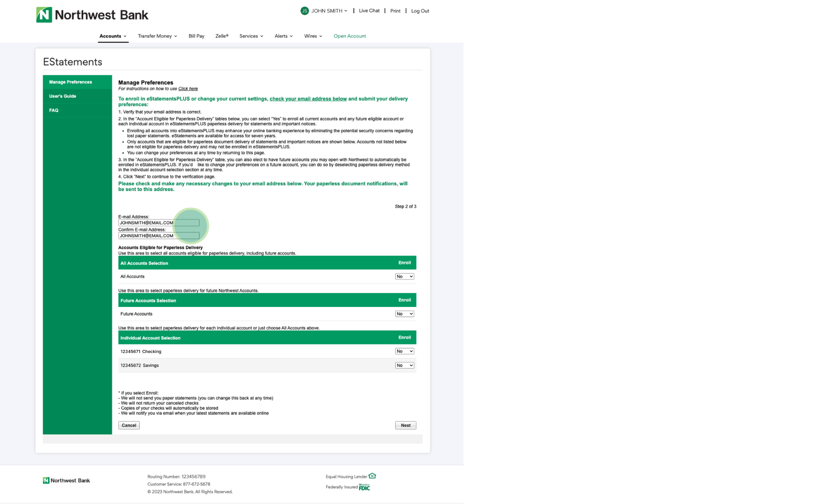Open the All Accounts enroll dropdown
Image resolution: width=827 pixels, height=504 pixels.
point(404,276)
